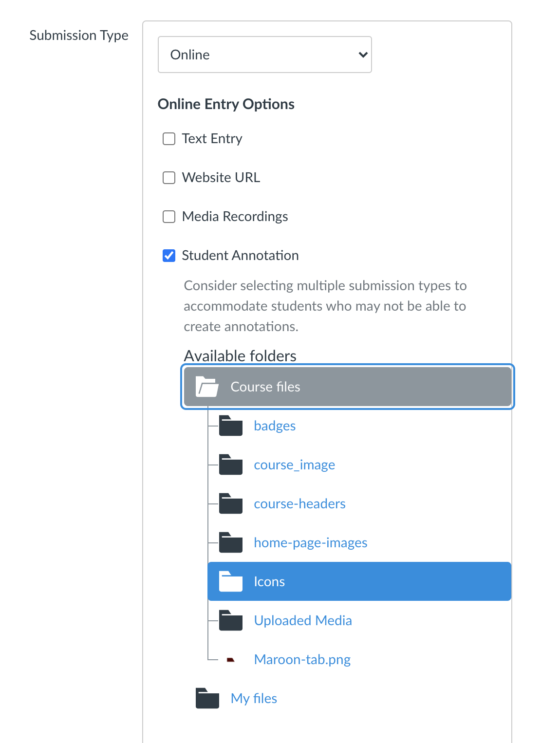
Task: Click the course-headers folder icon
Action: click(231, 503)
